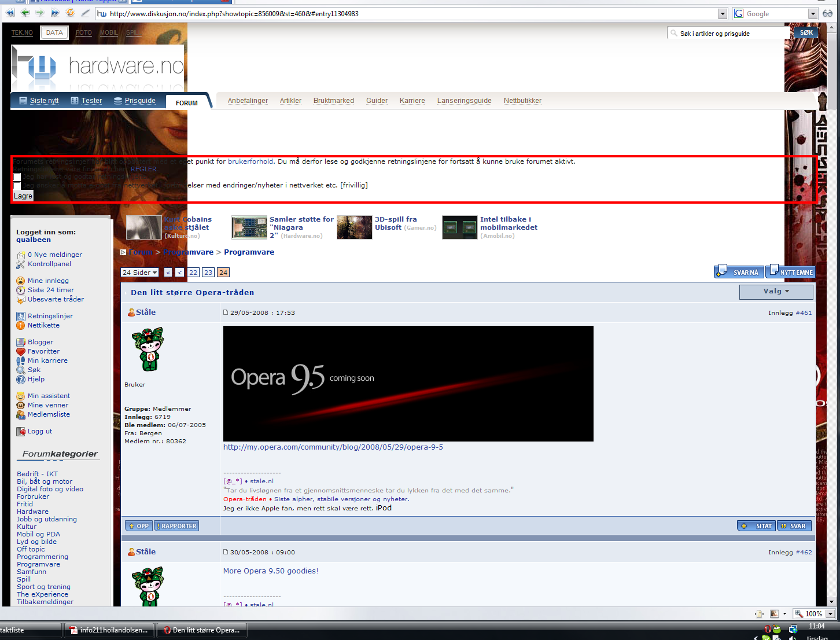Tick the optional network news checkbox marked frivillig
This screenshot has height=640, width=840.
coord(17,186)
